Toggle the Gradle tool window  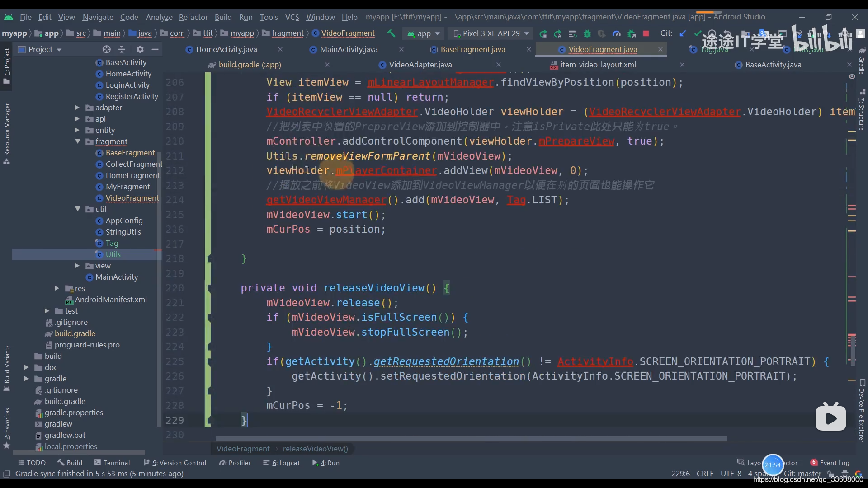tap(862, 61)
